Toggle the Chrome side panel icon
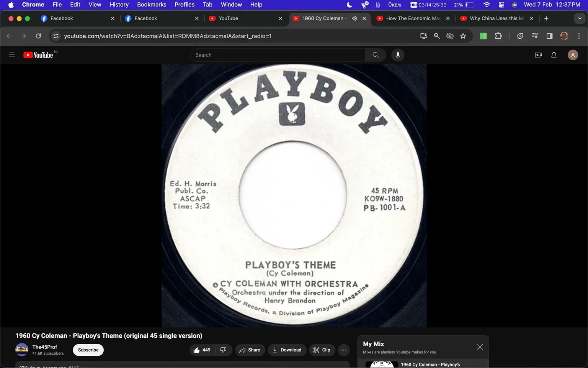588x368 pixels. 549,36
